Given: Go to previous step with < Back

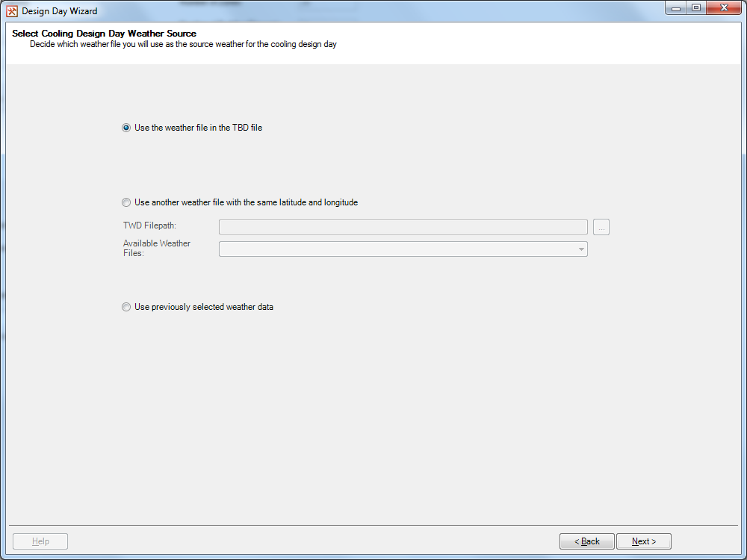Looking at the screenshot, I should coord(587,541).
